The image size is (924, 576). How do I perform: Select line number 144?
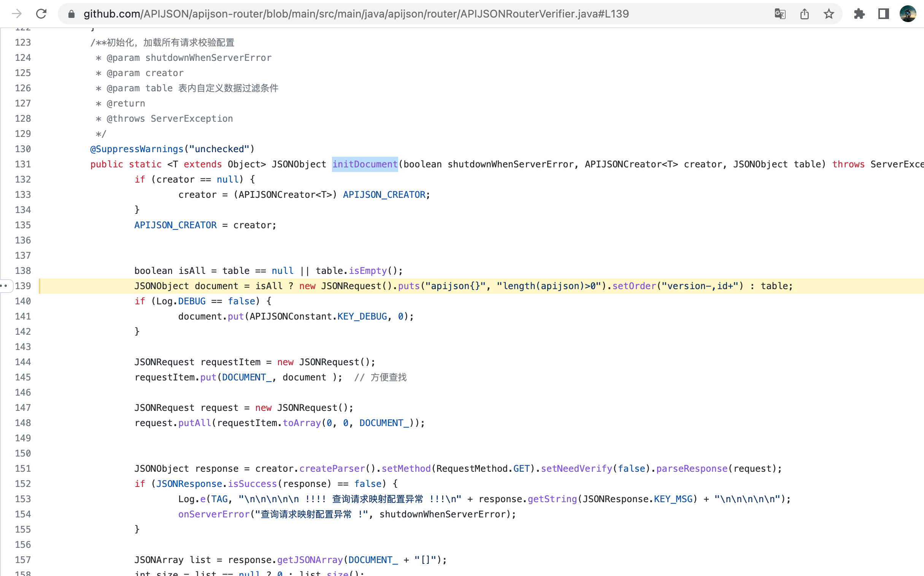point(22,362)
